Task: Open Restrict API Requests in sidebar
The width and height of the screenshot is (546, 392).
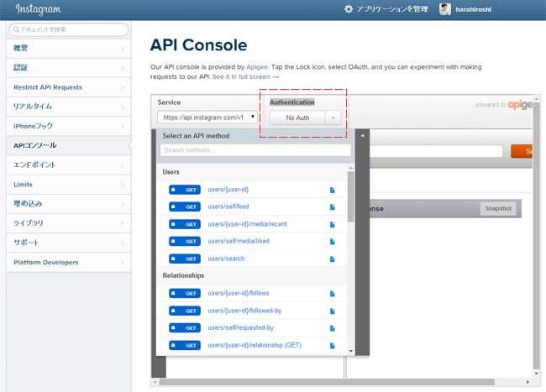Action: 69,87
